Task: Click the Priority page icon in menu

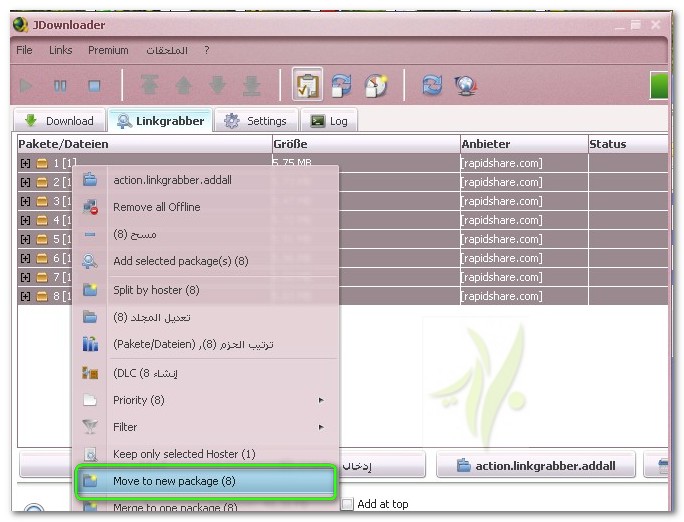Action: click(x=90, y=400)
